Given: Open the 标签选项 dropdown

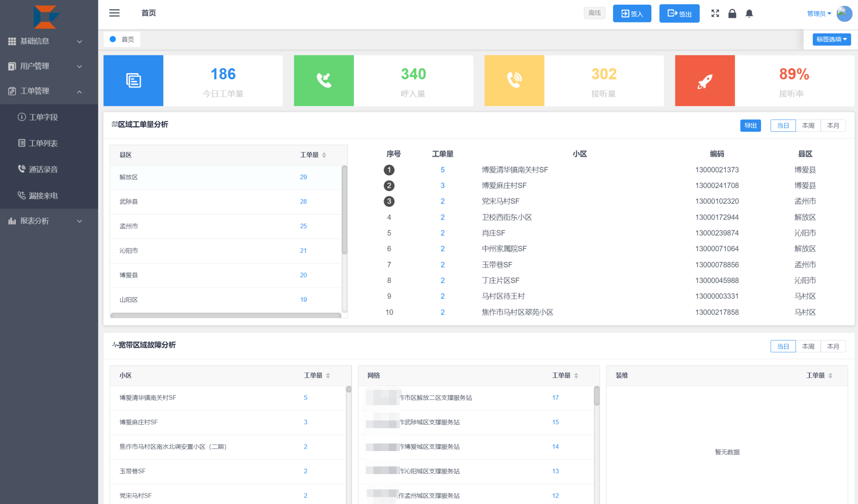Looking at the screenshot, I should click(x=832, y=39).
